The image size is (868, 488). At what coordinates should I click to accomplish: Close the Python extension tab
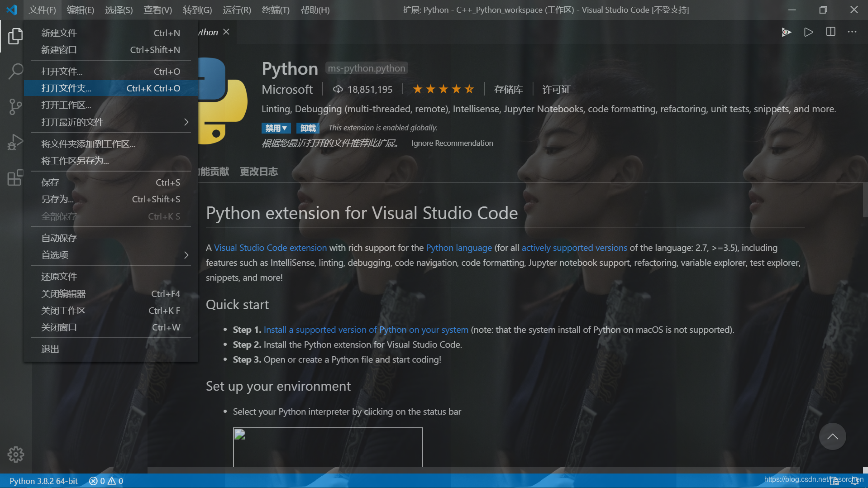pyautogui.click(x=226, y=32)
